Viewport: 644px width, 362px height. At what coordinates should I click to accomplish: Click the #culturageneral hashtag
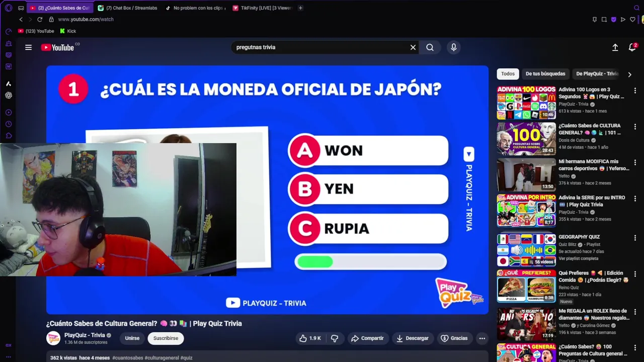tap(162, 358)
